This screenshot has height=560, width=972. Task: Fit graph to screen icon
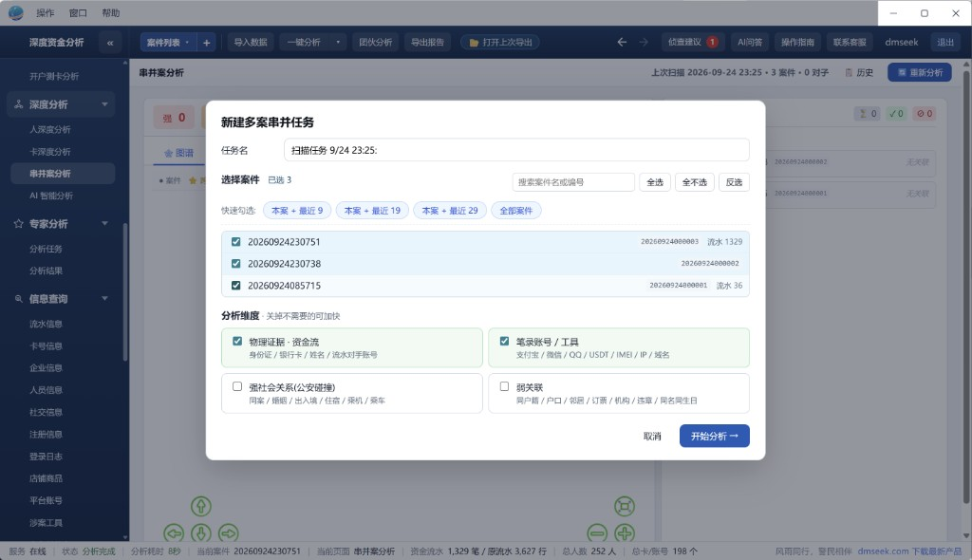625,506
